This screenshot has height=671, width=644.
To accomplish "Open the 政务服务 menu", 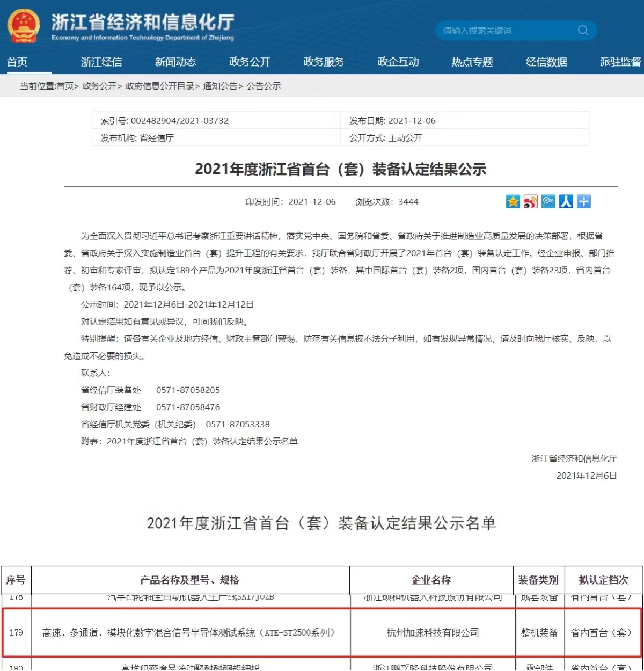I will coord(324,62).
